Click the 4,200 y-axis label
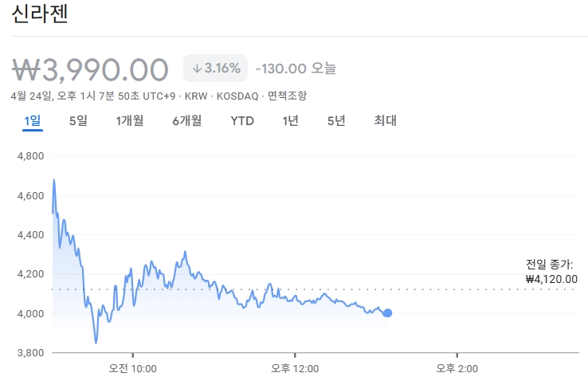Screen dimensions: 588x385 click(x=30, y=274)
